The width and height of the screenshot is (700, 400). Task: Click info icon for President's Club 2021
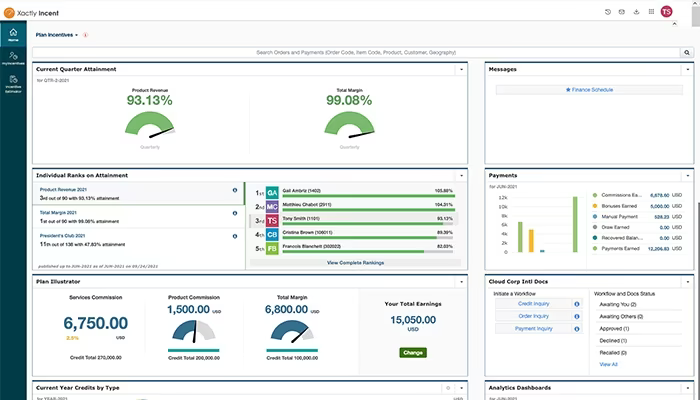235,237
